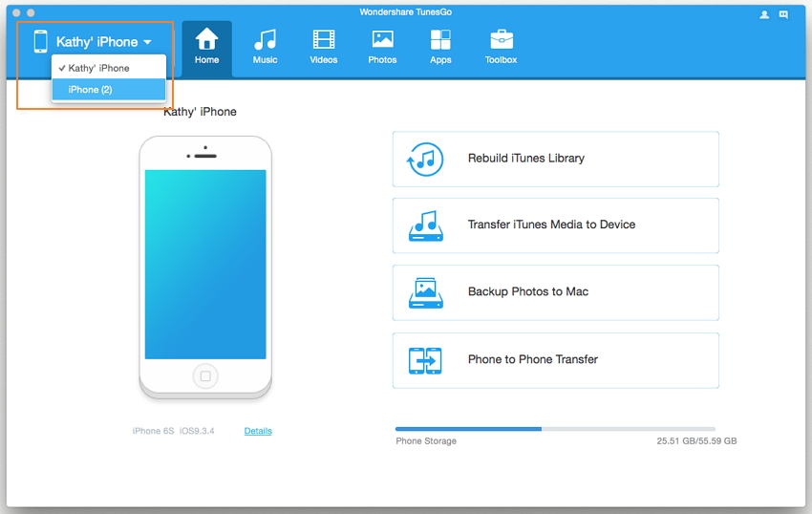Viewport: 812px width, 514px height.
Task: Open the Videos film icon
Action: point(324,40)
